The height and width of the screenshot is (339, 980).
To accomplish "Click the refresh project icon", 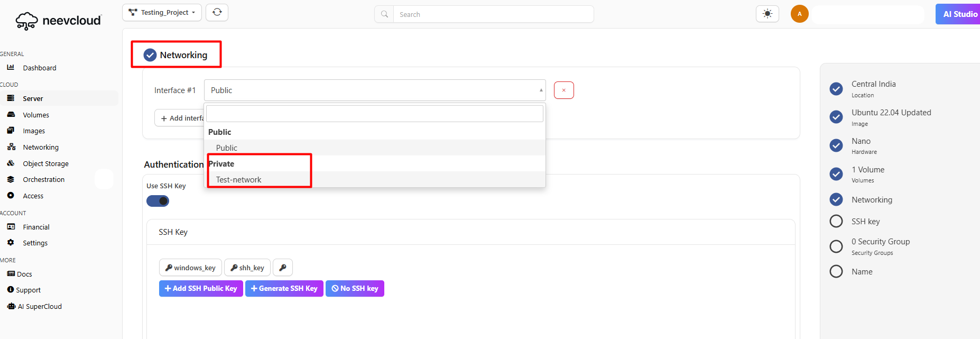I will [217, 12].
